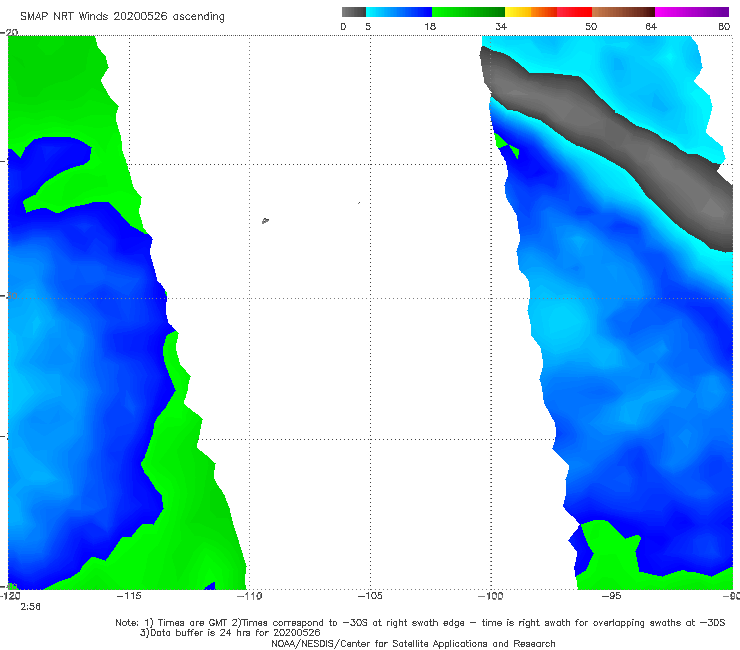
Task: Select the gray 0–5 segment of the color bar
Action: 354,12
